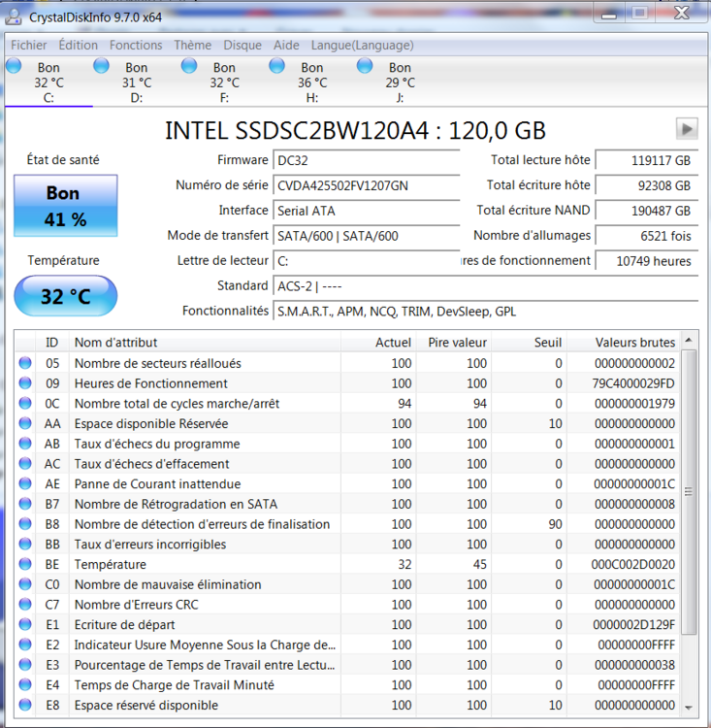Click the 32 °C temperature button

coord(65,296)
